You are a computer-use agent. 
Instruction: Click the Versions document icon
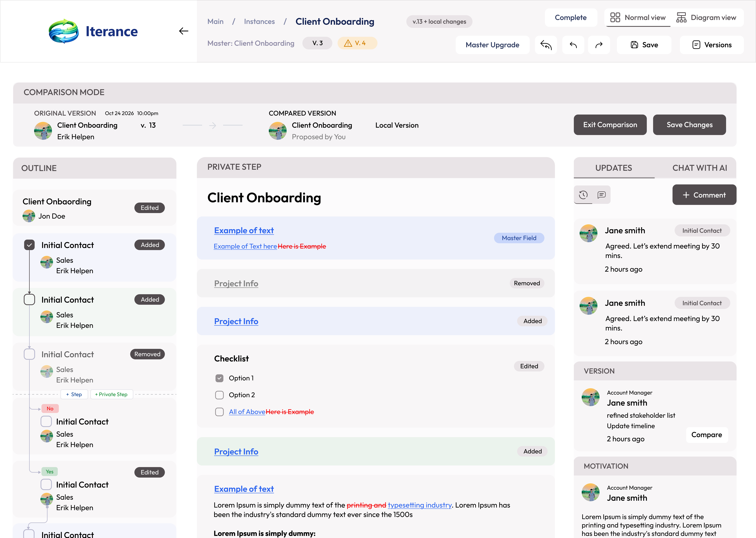click(x=696, y=45)
